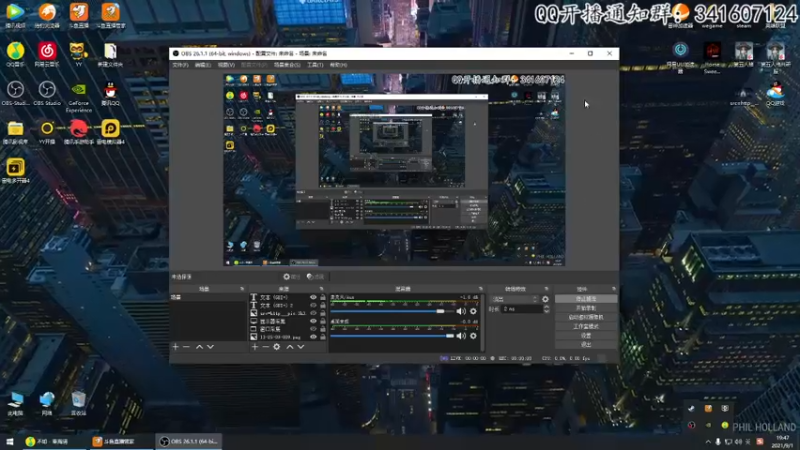Lock the Window Capture source

[x=322, y=329]
